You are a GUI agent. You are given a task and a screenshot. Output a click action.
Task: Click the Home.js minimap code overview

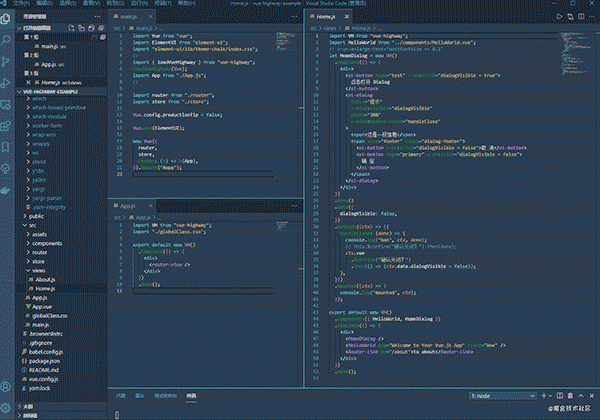(574, 54)
